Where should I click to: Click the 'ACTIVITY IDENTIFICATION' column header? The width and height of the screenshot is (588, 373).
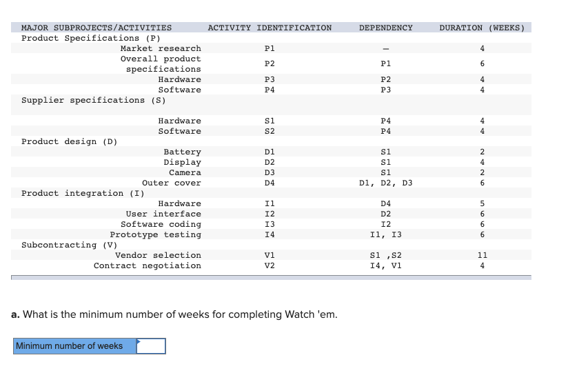click(x=270, y=28)
